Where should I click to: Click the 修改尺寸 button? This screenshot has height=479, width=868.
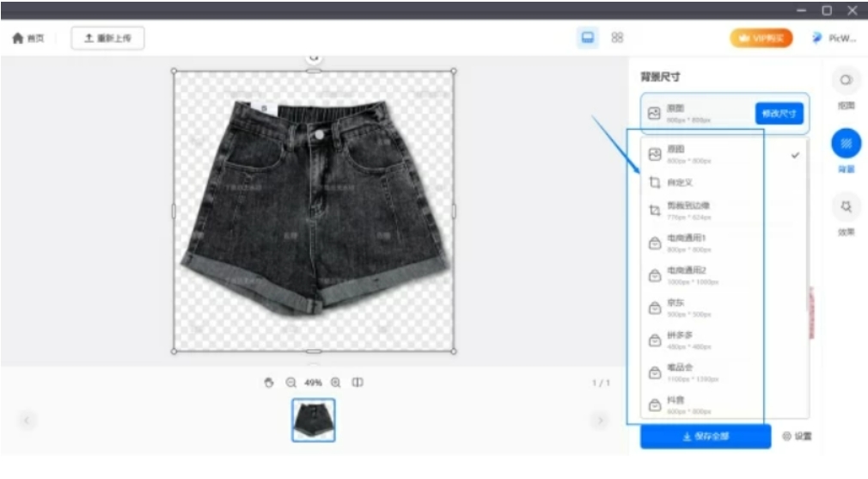coord(779,114)
